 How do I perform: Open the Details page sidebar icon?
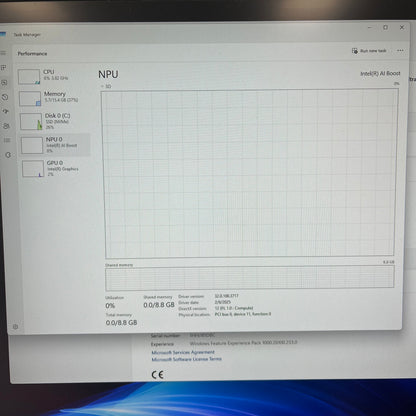7,140
